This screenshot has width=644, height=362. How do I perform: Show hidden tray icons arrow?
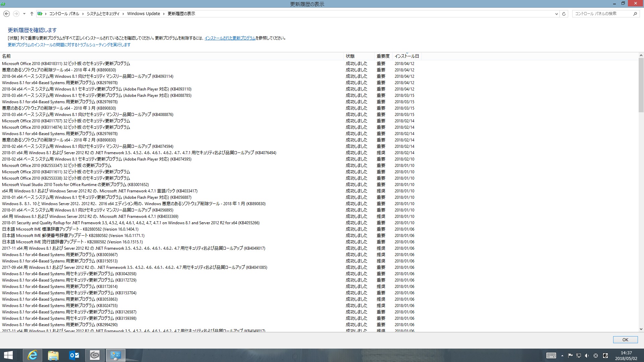click(562, 356)
